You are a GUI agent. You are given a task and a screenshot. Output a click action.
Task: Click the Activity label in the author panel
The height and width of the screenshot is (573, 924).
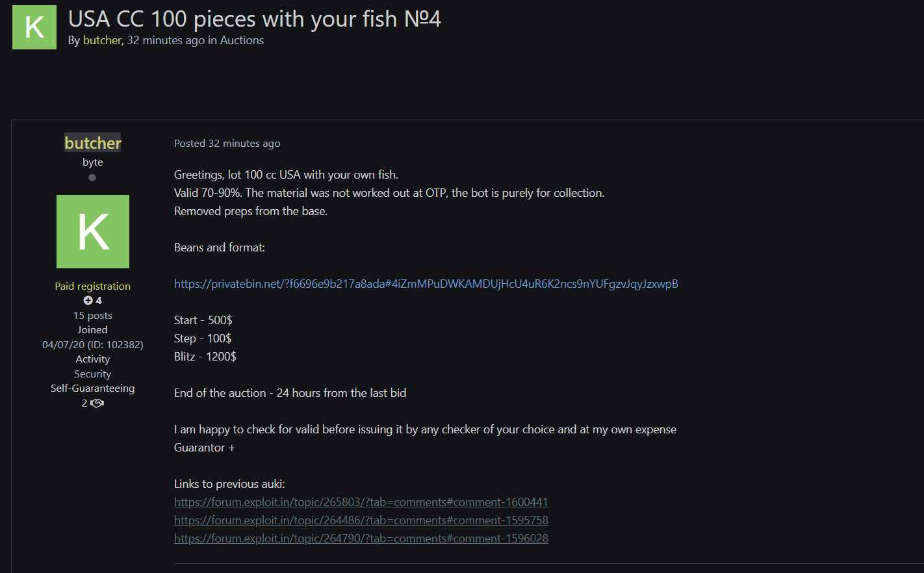93,359
